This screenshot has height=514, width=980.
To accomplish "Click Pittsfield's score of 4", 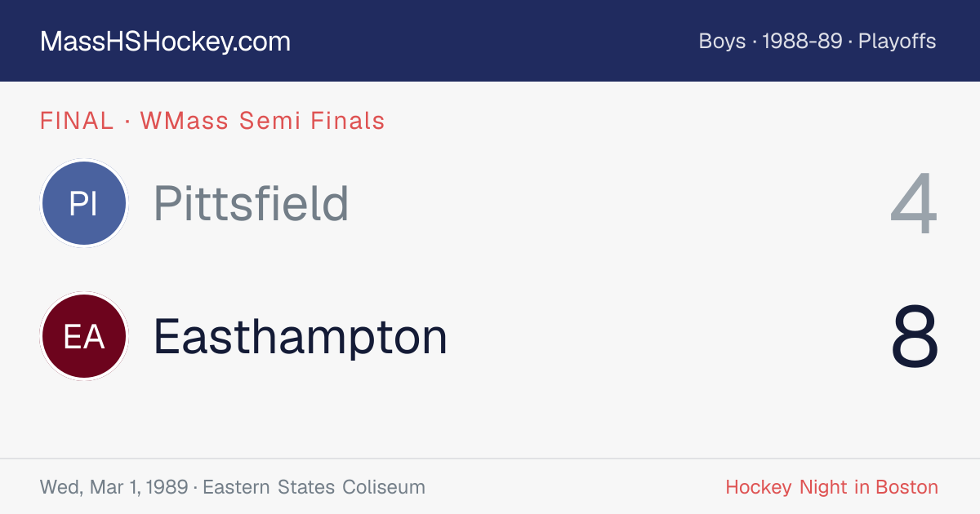I will click(915, 204).
